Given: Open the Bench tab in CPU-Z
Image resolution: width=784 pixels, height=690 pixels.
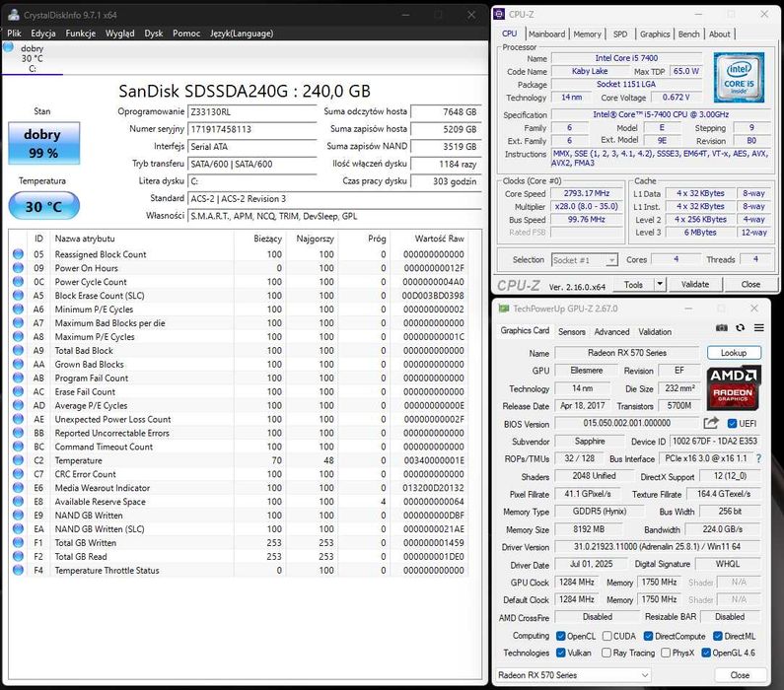Looking at the screenshot, I should click(x=688, y=34).
